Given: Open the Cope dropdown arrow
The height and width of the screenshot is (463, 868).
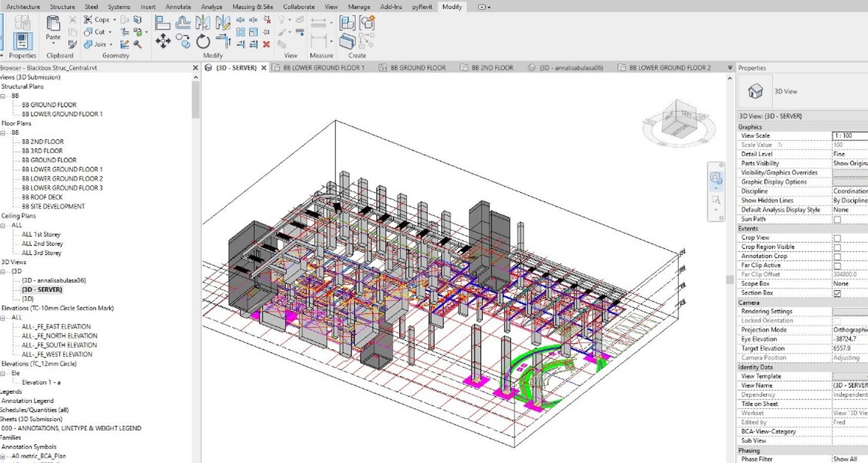Looking at the screenshot, I should [x=115, y=20].
